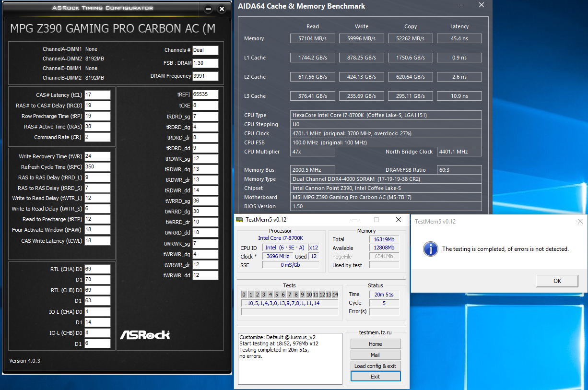Viewport: 588px width, 390px height.
Task: Click the North Bridge Clock value 4401.1 MHz
Action: click(459, 152)
